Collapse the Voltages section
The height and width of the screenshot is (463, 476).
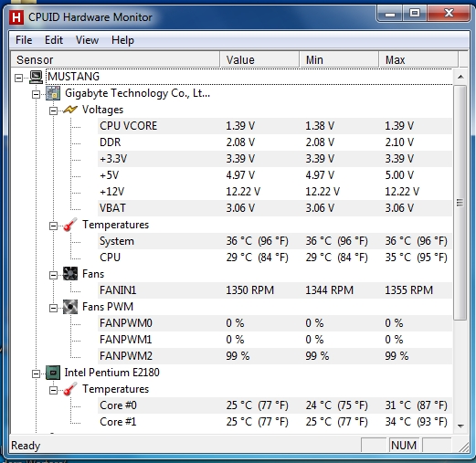click(53, 110)
